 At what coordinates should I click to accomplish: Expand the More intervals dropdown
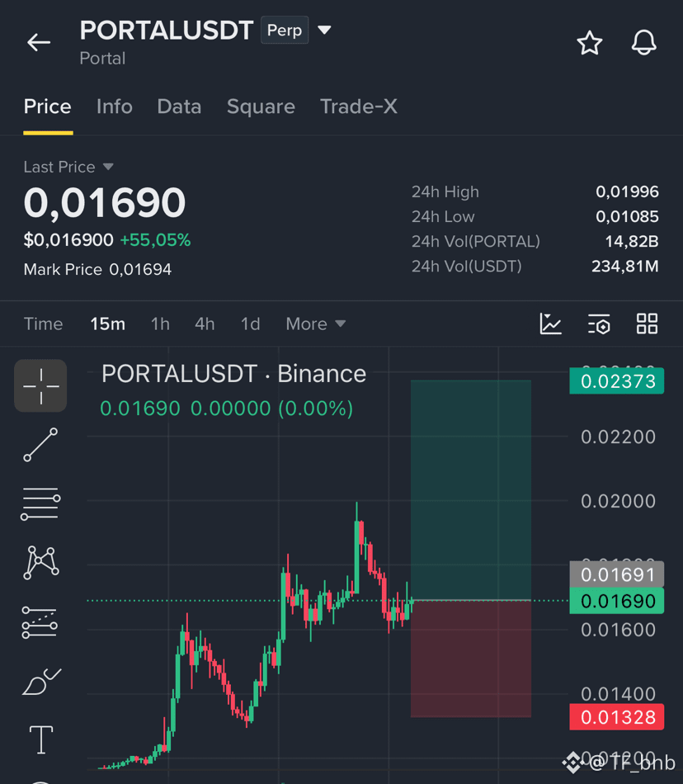click(x=315, y=324)
